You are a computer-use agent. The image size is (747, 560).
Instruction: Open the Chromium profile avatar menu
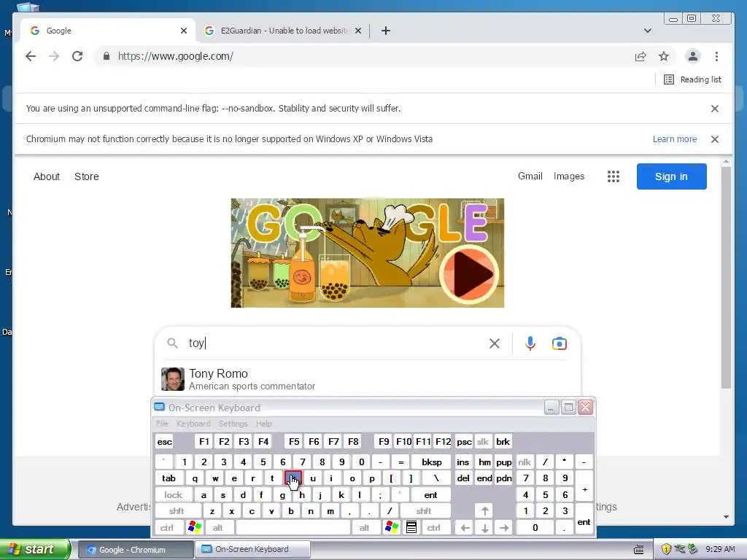[x=693, y=56]
